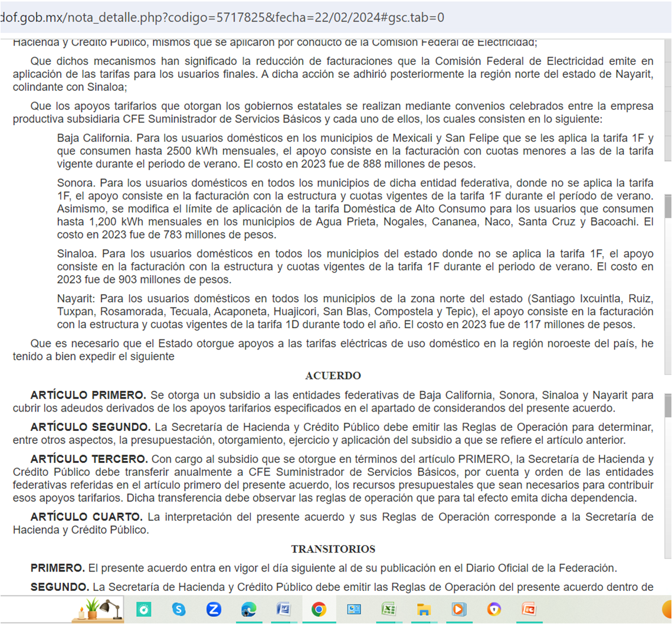Image resolution: width=672 pixels, height=624 pixels.
Task: Click the text '903 millones de pesos'
Action: point(173,280)
